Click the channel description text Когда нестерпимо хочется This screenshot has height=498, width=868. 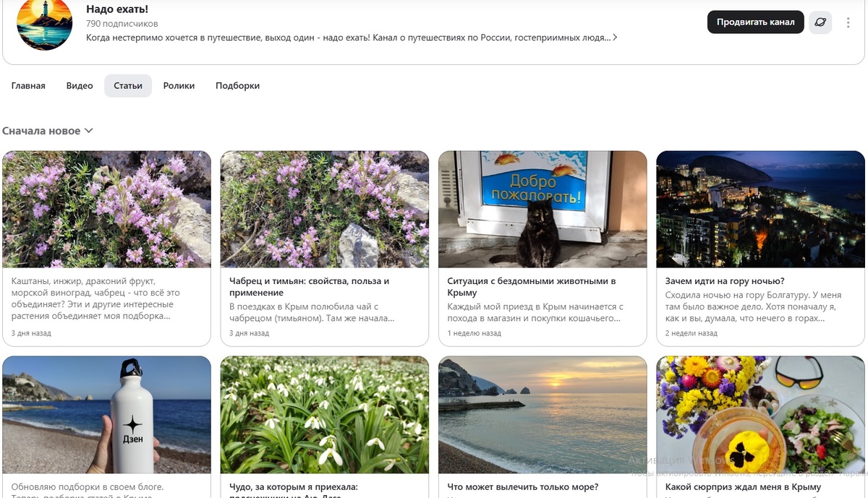[x=348, y=38]
